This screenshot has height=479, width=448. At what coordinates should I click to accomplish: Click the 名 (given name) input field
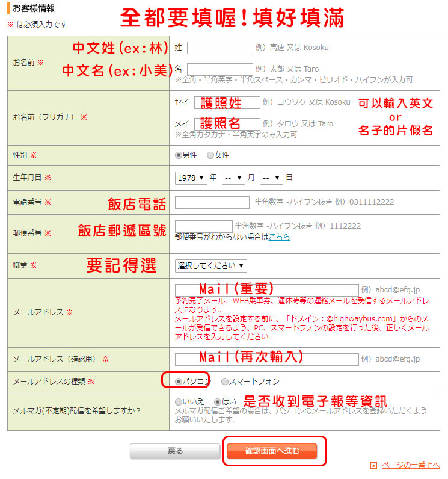(219, 69)
